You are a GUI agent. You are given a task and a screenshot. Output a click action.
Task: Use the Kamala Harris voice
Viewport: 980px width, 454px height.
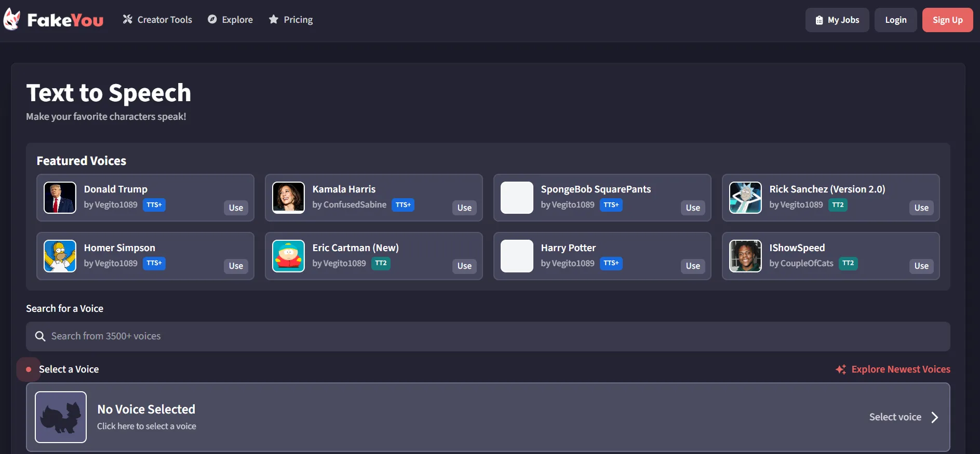tap(464, 208)
